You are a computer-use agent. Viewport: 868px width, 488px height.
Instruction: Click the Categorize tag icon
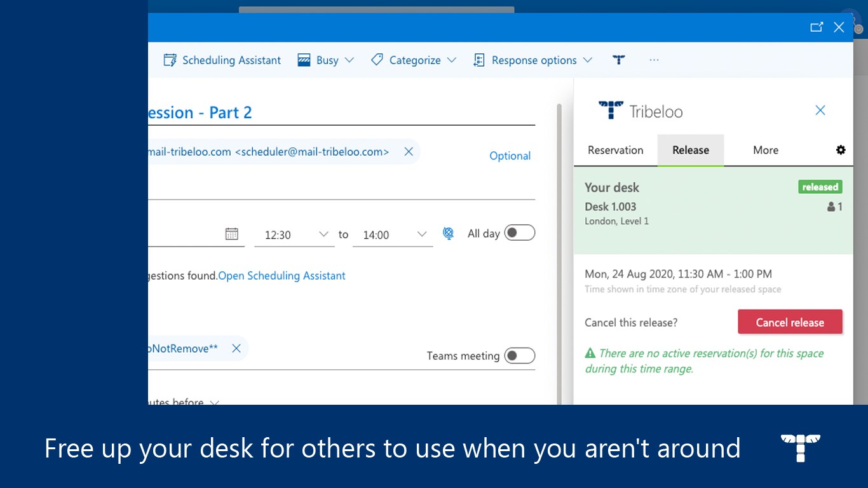pyautogui.click(x=377, y=60)
